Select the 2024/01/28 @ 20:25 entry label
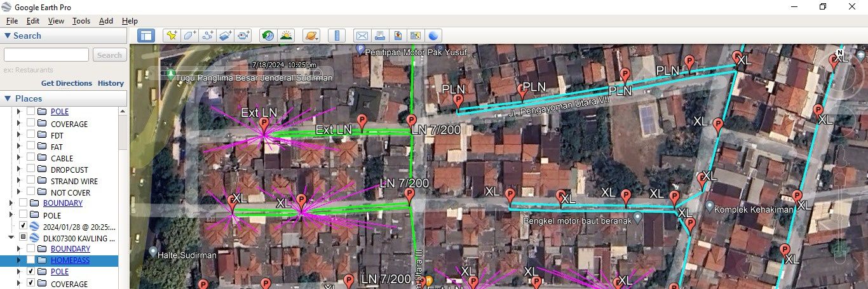868x289 pixels. point(80,226)
